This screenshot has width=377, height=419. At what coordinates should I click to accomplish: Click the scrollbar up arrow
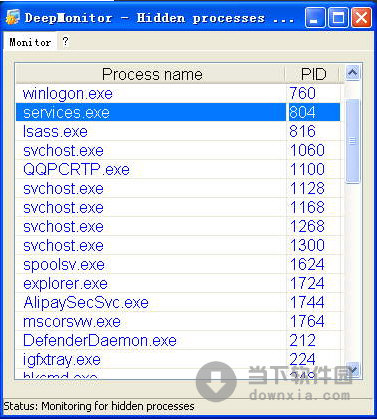pyautogui.click(x=352, y=72)
